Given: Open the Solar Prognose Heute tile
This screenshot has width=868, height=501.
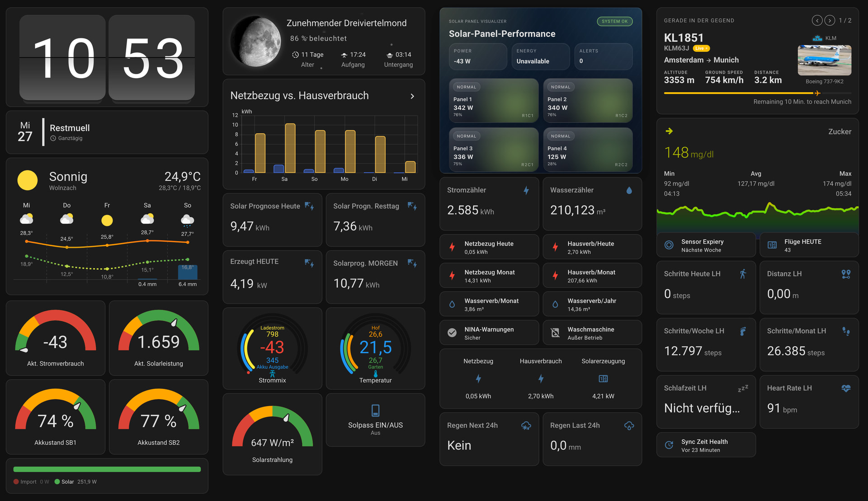Looking at the screenshot, I should click(272, 220).
